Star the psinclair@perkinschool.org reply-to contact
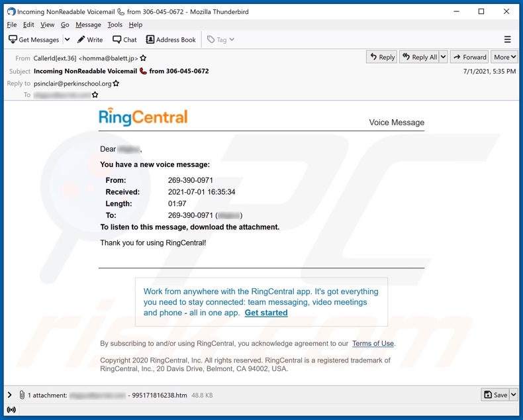This screenshot has height=420, width=523. [x=116, y=83]
